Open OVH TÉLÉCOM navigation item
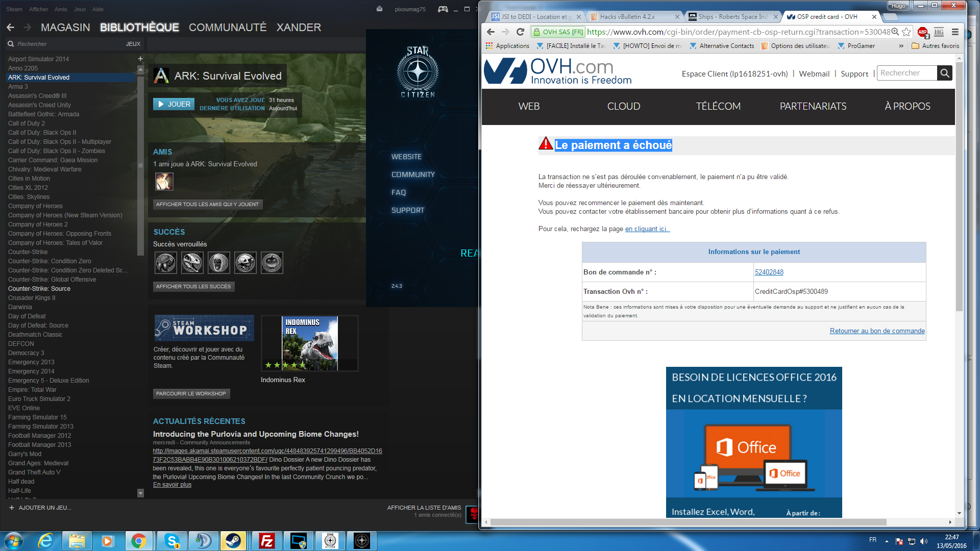The height and width of the screenshot is (551, 980). tap(718, 106)
